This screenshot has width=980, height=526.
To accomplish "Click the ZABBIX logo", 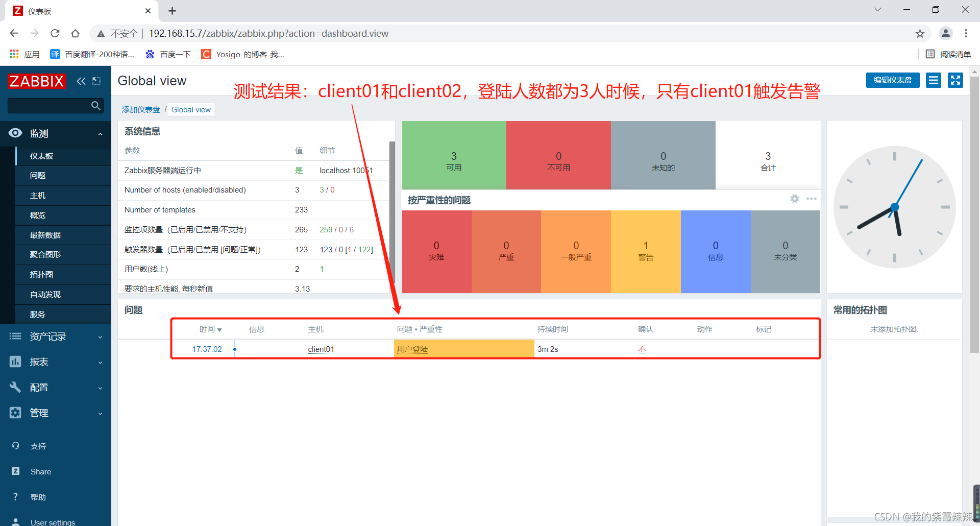I will [36, 81].
